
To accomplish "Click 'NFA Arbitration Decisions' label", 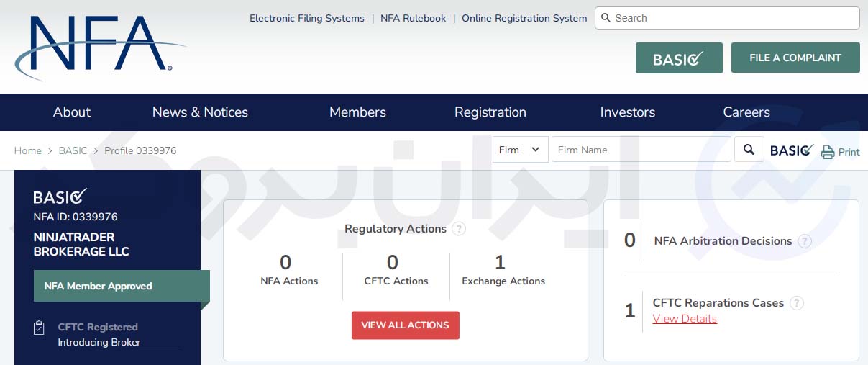I will point(723,241).
